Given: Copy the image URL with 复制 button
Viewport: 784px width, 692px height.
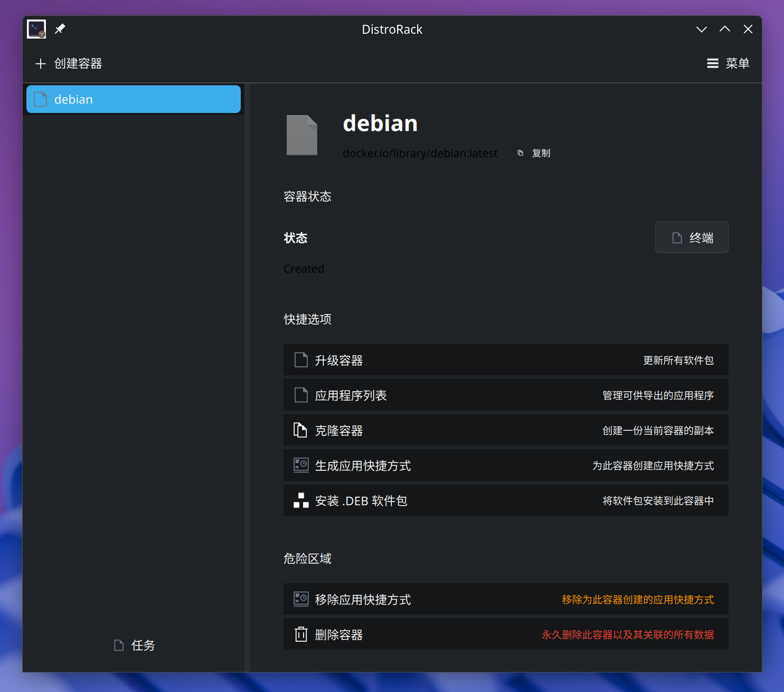Looking at the screenshot, I should (x=534, y=153).
